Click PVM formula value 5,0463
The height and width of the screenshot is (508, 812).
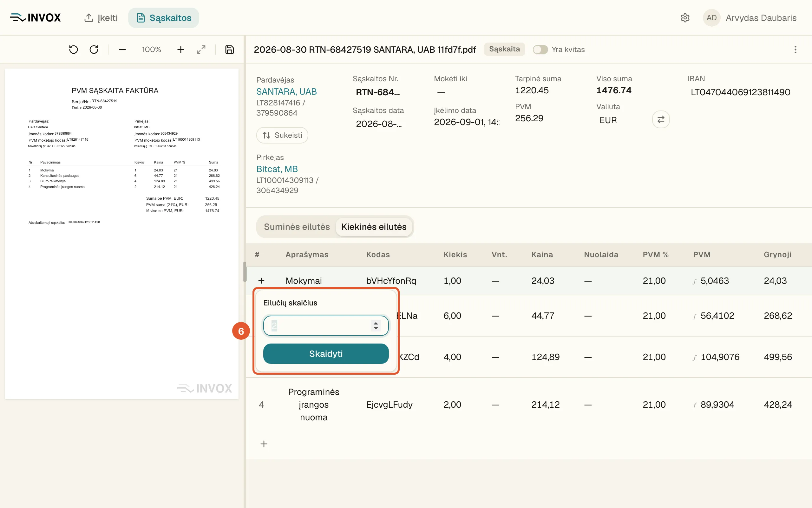[x=715, y=281]
